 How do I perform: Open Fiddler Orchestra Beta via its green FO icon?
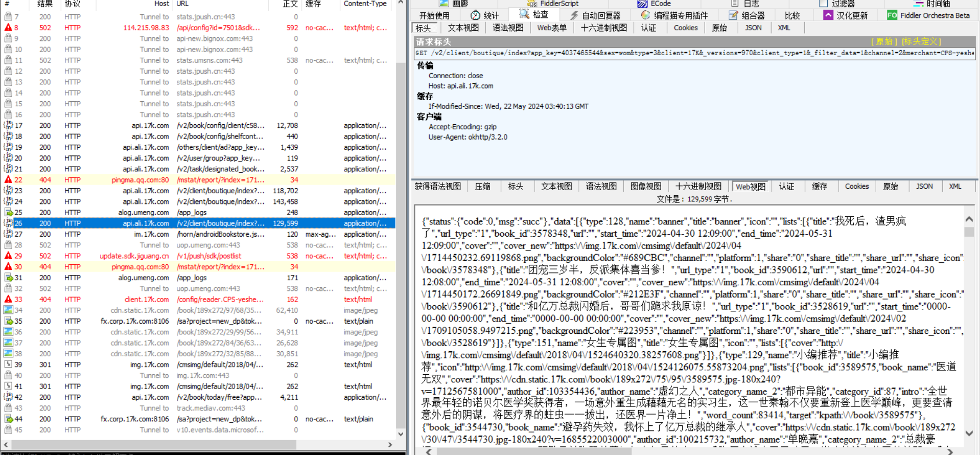(x=892, y=15)
